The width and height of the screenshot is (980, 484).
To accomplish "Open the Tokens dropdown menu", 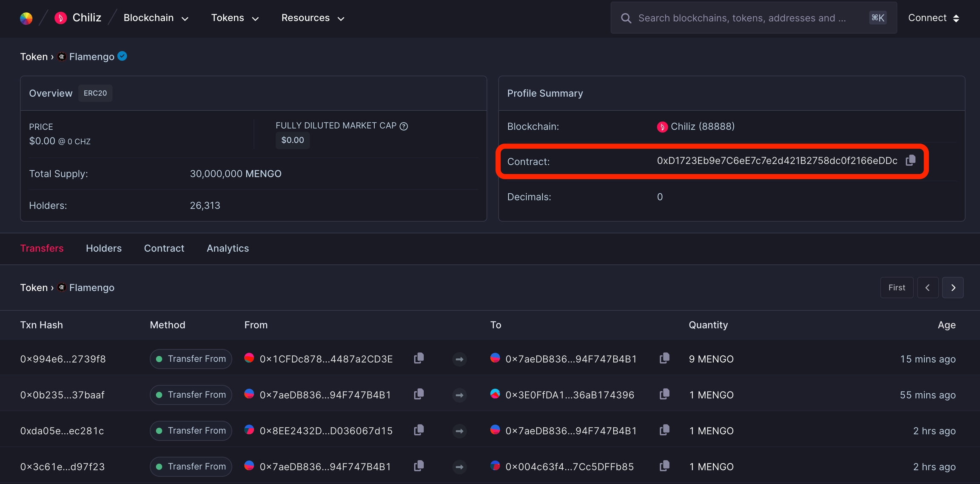I will (235, 18).
